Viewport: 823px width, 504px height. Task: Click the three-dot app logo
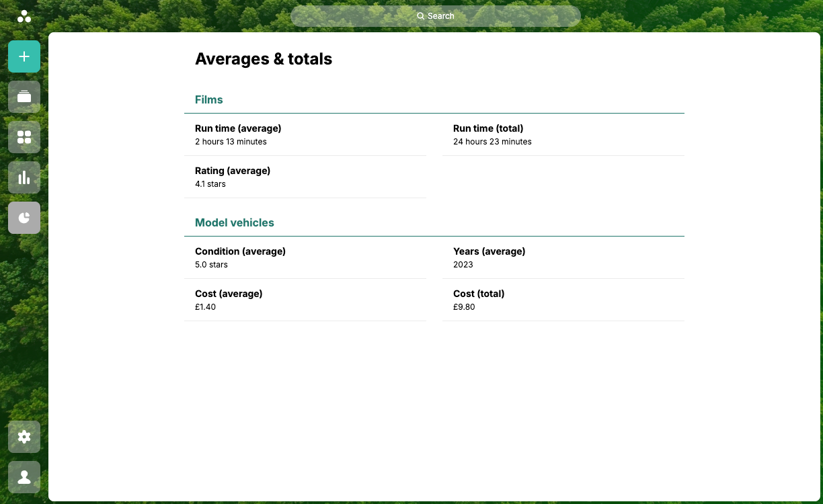coord(24,16)
